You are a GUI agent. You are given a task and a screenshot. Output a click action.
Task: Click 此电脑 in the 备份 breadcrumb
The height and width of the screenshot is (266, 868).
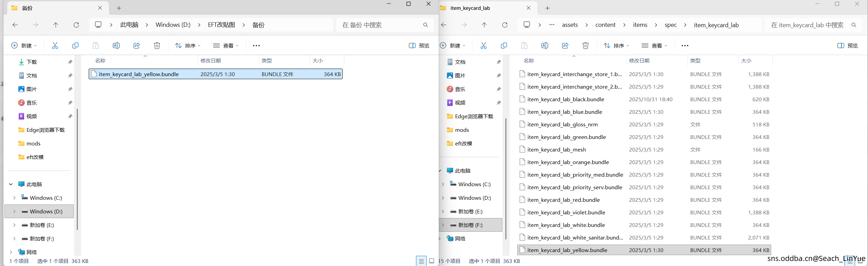coord(129,25)
